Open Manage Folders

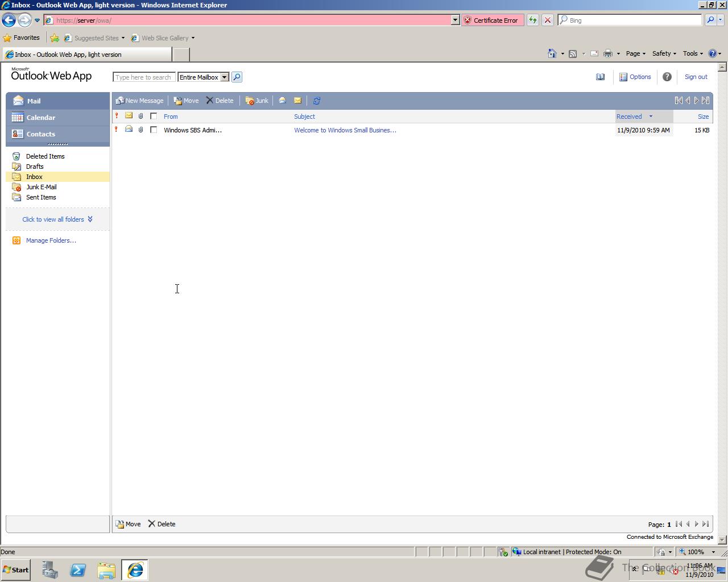51,240
